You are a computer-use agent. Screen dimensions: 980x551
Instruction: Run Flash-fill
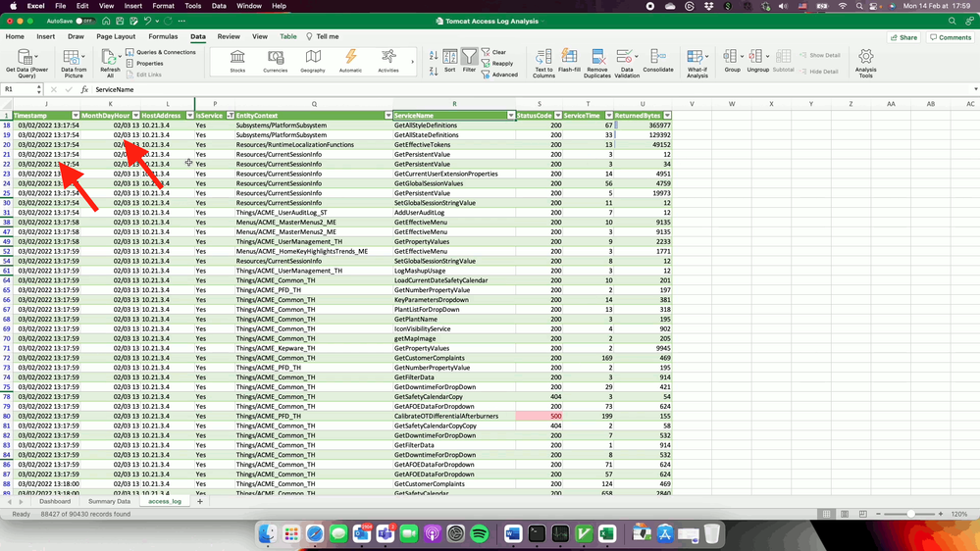[x=569, y=61]
